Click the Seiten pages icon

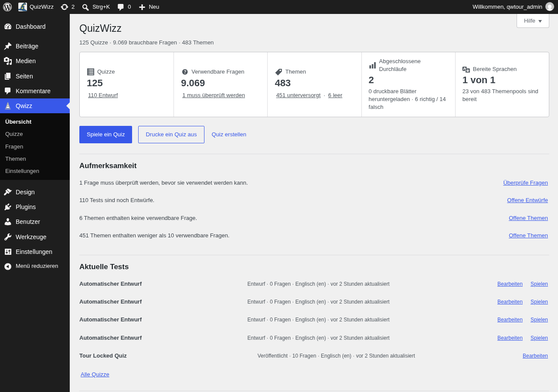(x=8, y=76)
